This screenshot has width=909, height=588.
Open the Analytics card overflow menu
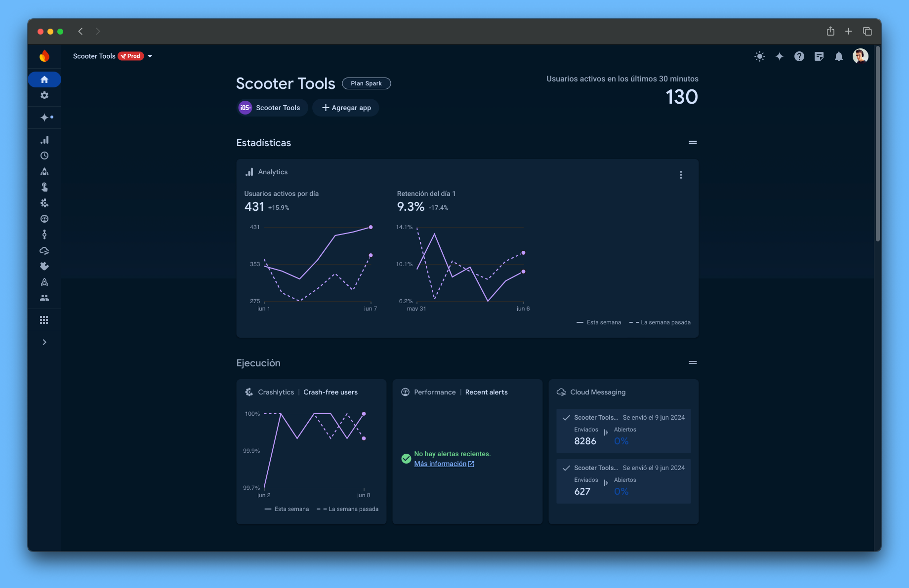(x=681, y=174)
